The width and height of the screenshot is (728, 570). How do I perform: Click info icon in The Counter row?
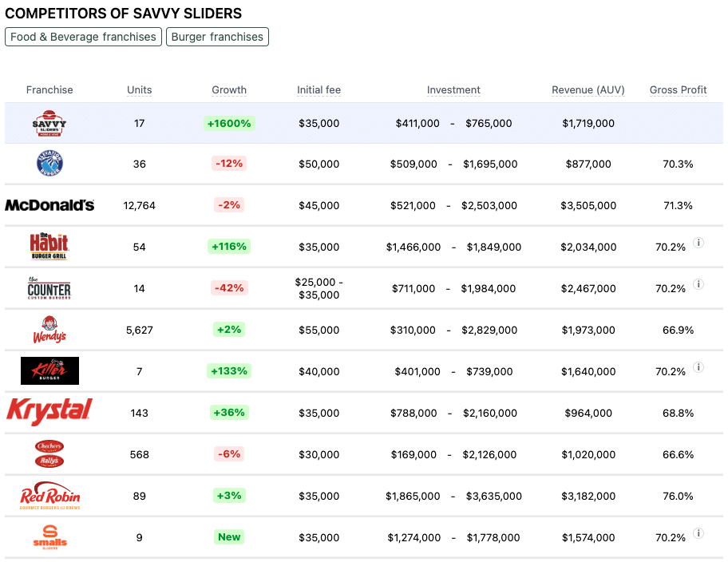pos(698,284)
